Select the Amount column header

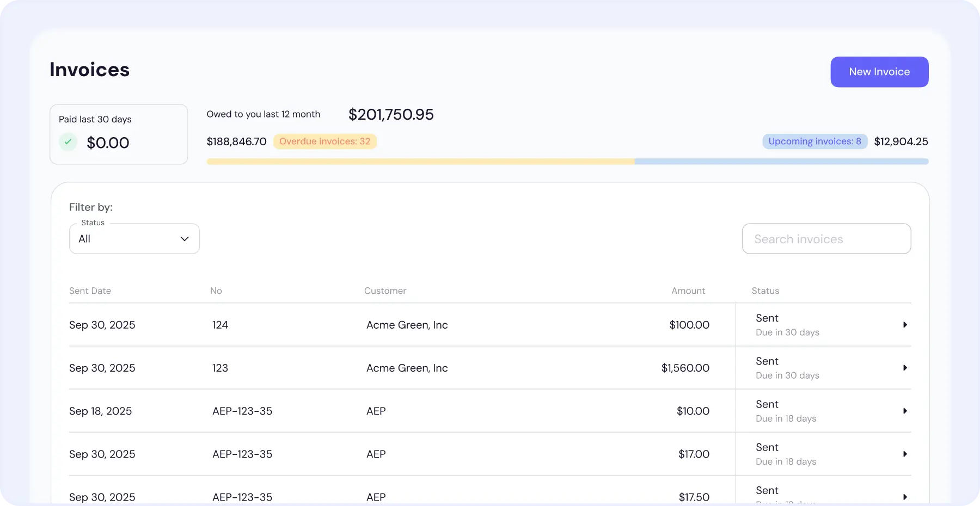point(688,291)
